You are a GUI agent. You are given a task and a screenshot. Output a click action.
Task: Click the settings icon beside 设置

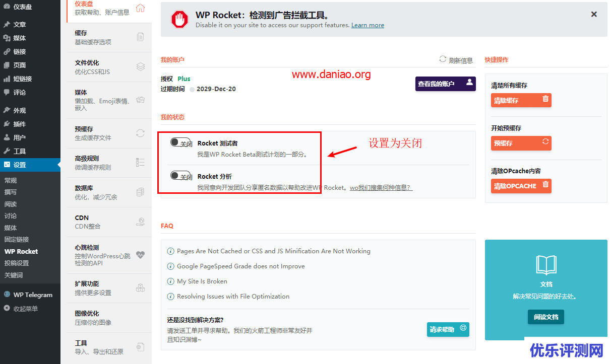coord(7,165)
